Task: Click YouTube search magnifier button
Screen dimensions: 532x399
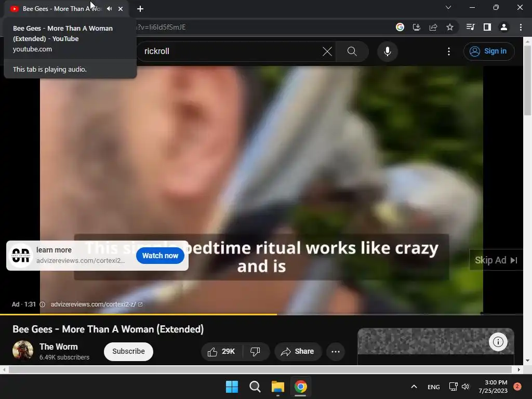Action: coord(352,51)
